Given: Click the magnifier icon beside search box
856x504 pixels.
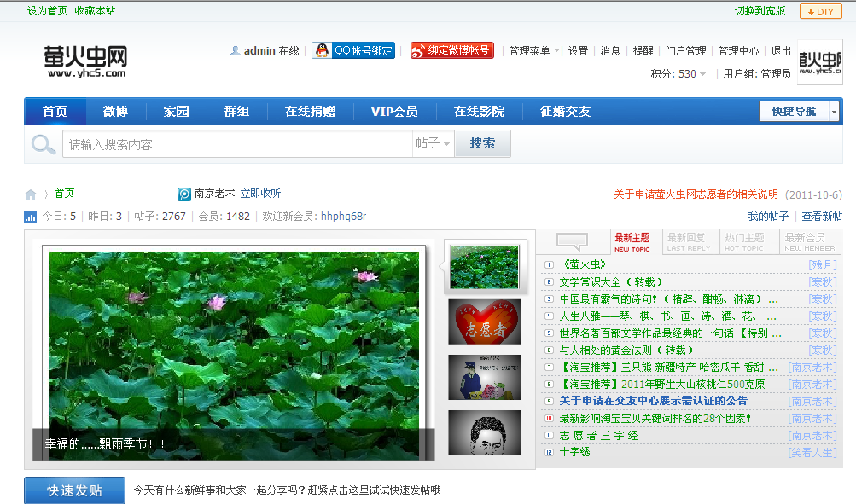Looking at the screenshot, I should tap(44, 144).
